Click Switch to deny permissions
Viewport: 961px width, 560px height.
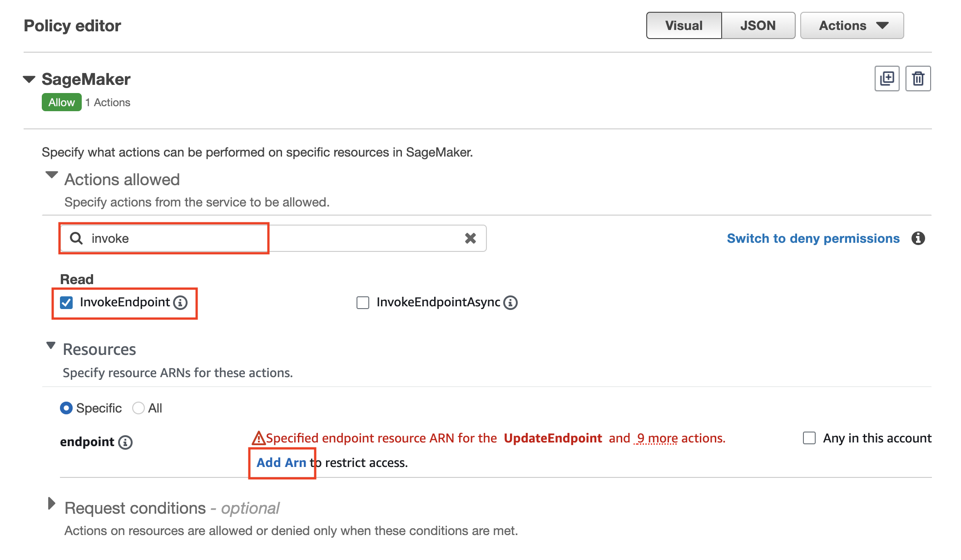[813, 238]
